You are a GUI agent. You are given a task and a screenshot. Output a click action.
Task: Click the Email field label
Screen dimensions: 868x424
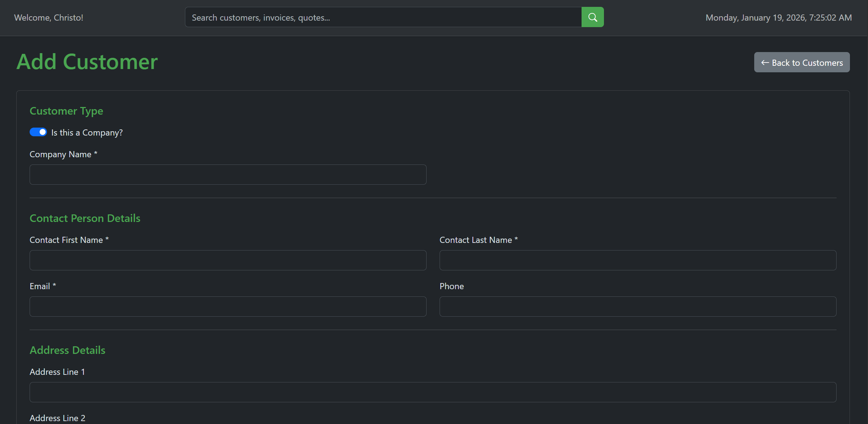(43, 286)
